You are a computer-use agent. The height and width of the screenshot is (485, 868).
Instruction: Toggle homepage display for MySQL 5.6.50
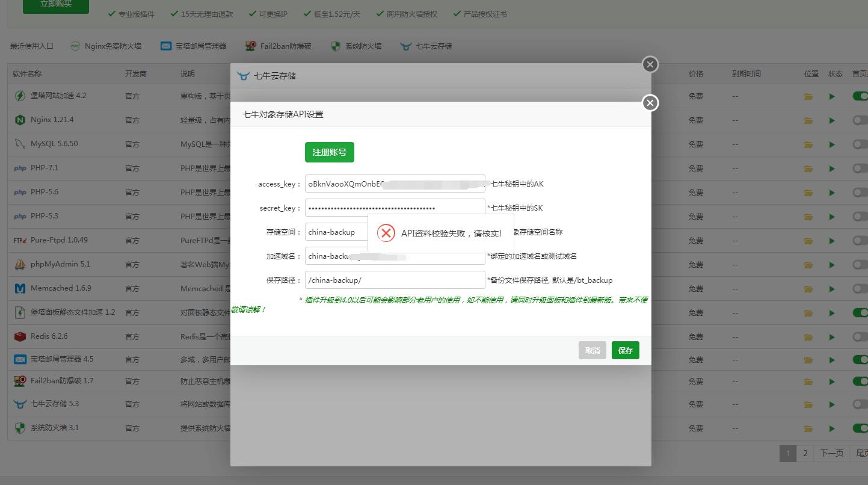coord(860,144)
